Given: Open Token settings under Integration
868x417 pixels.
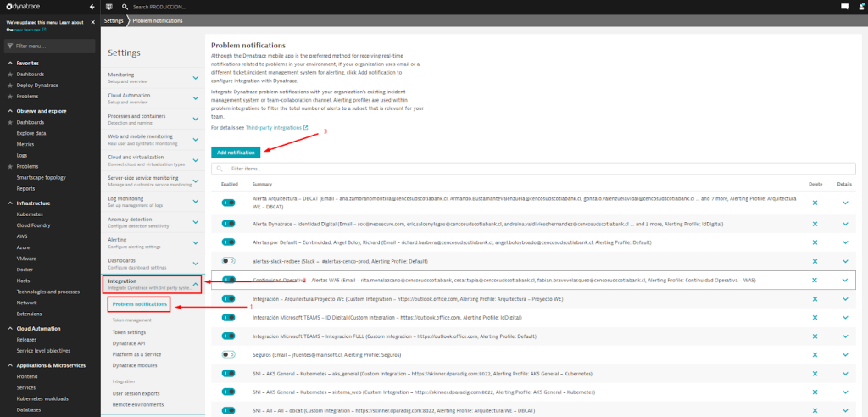Looking at the screenshot, I should point(129,332).
